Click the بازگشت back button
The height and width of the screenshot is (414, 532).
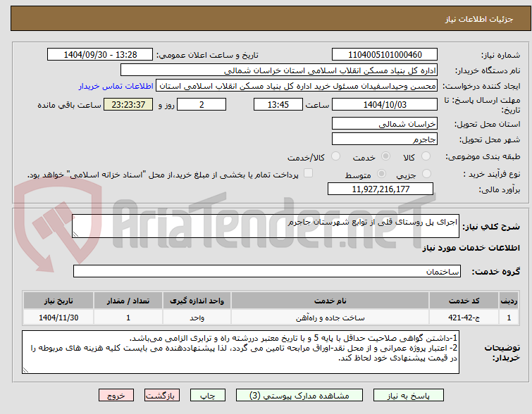(x=162, y=396)
